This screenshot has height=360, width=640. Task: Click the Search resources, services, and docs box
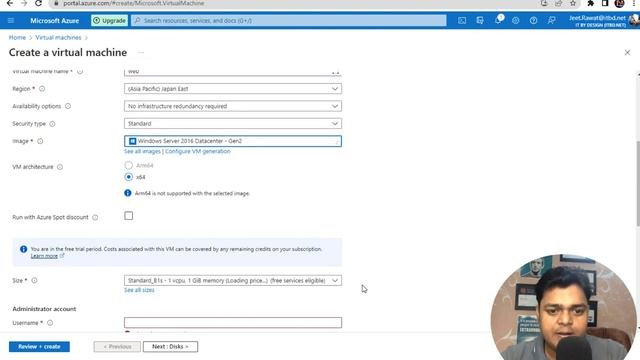coord(289,20)
